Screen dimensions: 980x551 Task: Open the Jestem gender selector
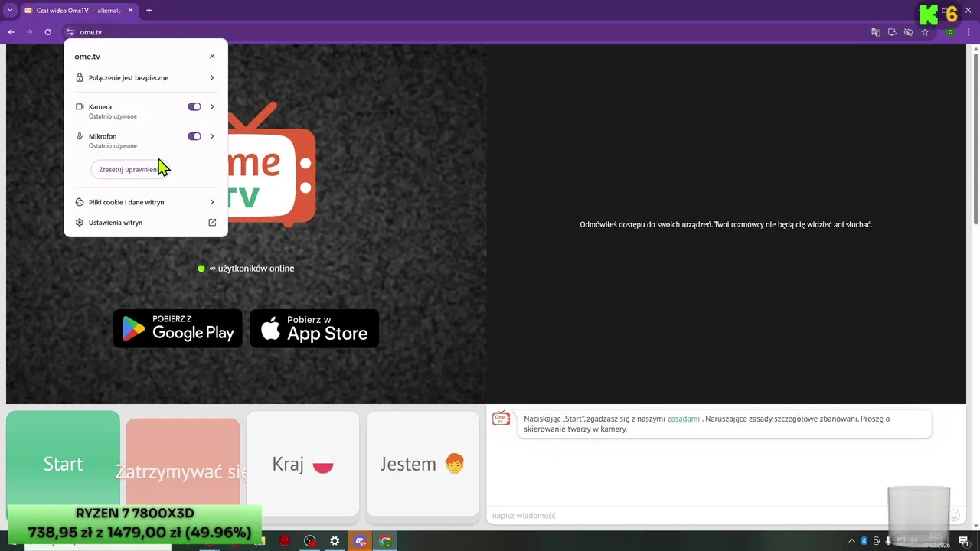click(x=423, y=464)
